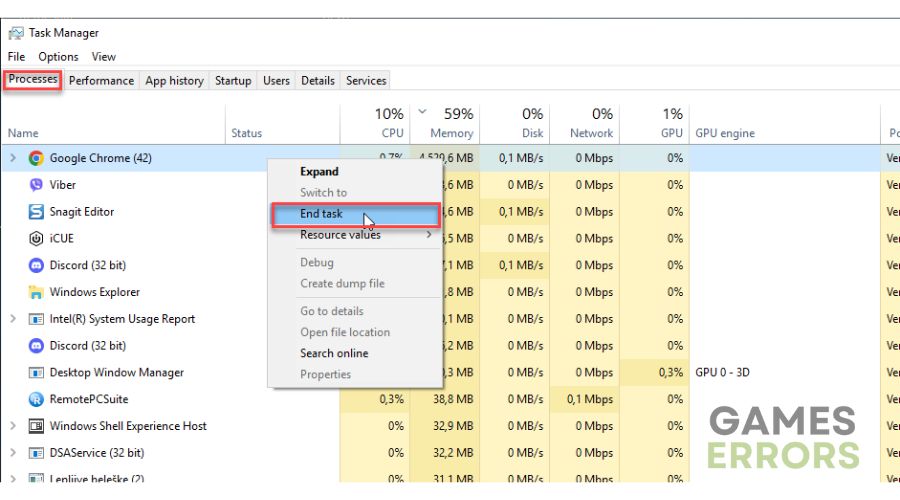900x500 pixels.
Task: Click the Intel(R) System Usage Report icon
Action: click(x=36, y=319)
